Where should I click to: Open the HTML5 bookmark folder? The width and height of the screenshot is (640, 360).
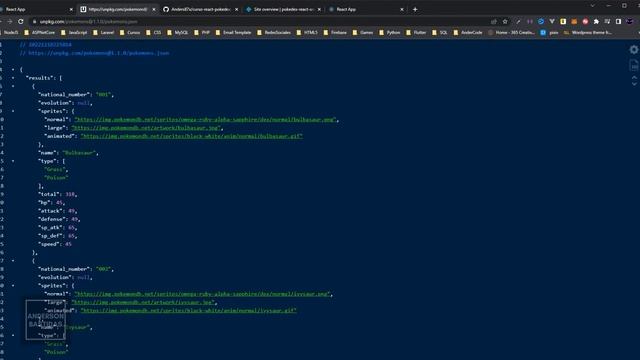pyautogui.click(x=307, y=32)
